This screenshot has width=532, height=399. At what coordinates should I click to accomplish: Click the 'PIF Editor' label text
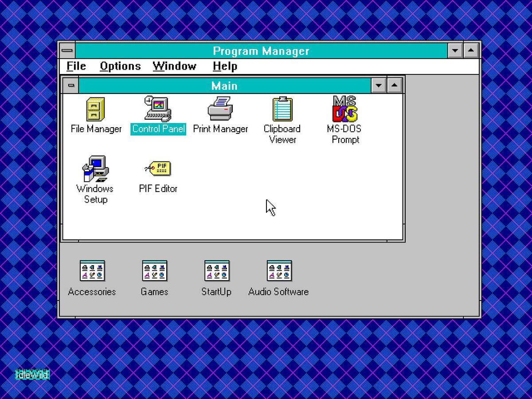158,189
